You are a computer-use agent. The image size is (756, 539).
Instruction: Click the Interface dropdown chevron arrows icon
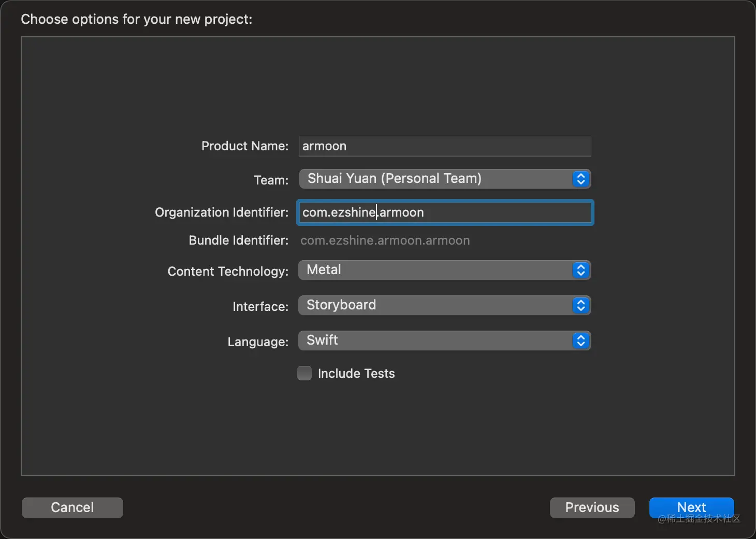click(580, 305)
